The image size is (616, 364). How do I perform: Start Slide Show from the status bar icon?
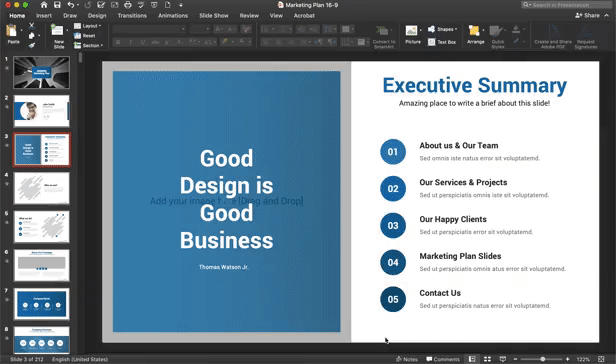pyautogui.click(x=502, y=359)
